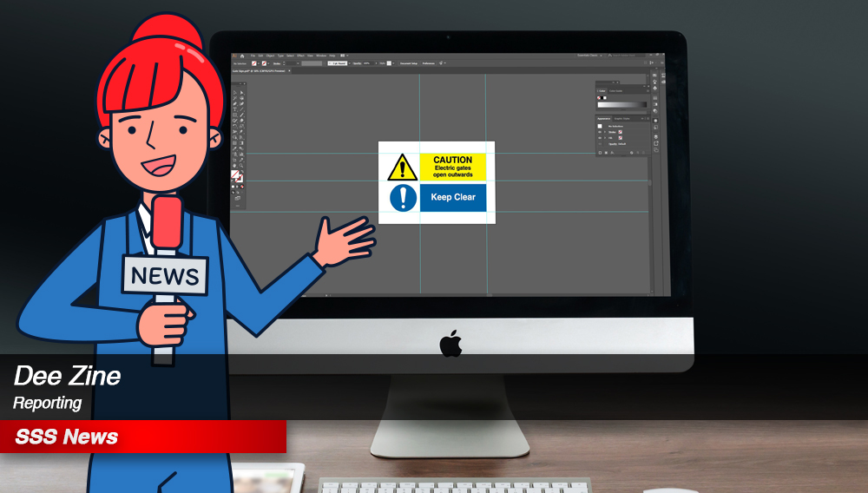Select the Gate Sign.pdf document tab
The image size is (868, 493).
coord(259,71)
